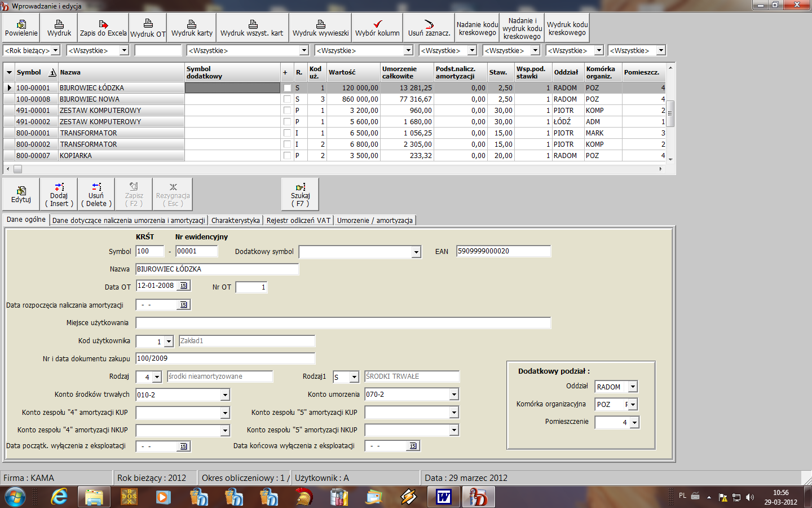Open the Komórka organizacyjna dropdown
Image resolution: width=812 pixels, height=508 pixels.
click(x=633, y=404)
